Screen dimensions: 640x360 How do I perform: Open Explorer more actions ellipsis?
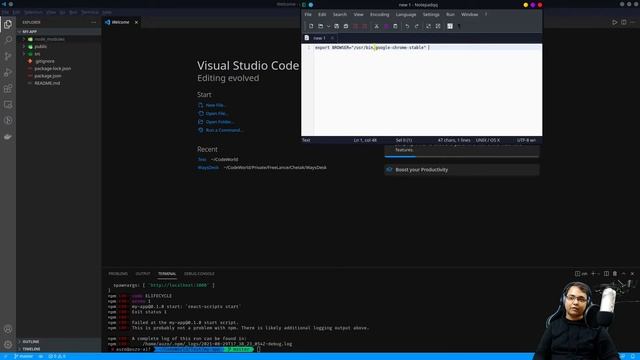point(93,22)
